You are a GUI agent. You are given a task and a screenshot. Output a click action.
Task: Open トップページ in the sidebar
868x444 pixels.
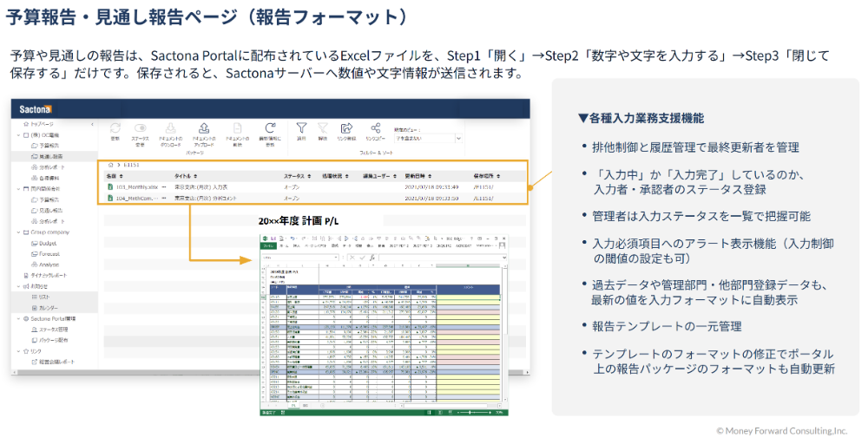pos(42,124)
